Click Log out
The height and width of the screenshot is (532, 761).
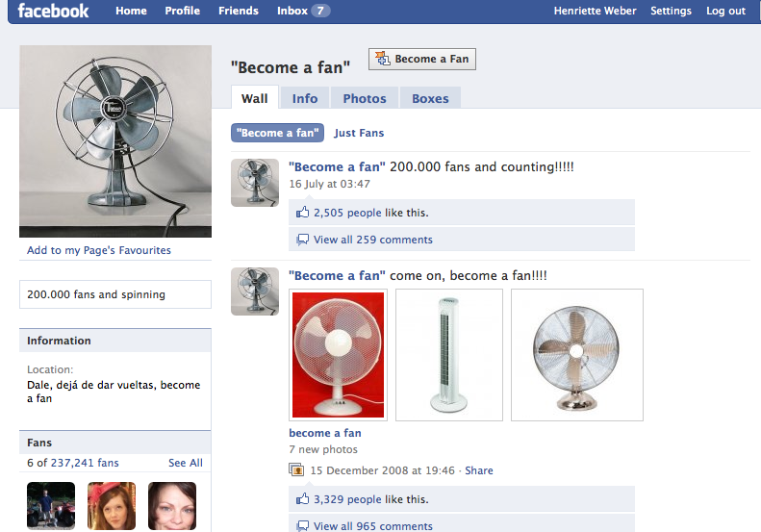[x=725, y=11]
